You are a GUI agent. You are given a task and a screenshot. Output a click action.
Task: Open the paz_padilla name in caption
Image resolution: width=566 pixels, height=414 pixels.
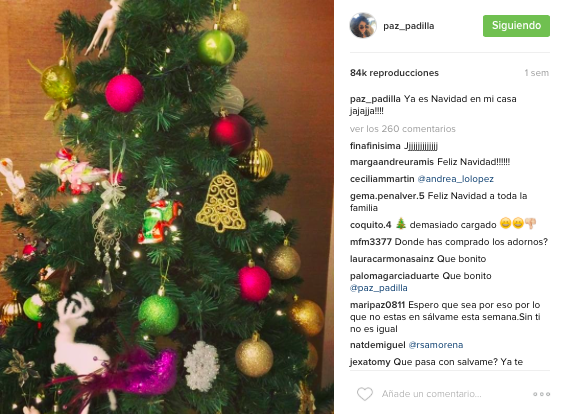tap(375, 99)
